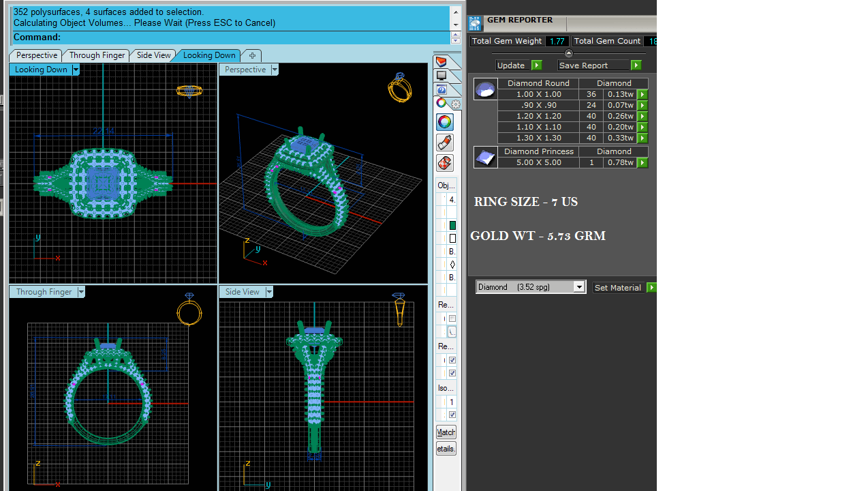Open the color wheel material button
Image resolution: width=868 pixels, height=491 pixels.
[444, 122]
